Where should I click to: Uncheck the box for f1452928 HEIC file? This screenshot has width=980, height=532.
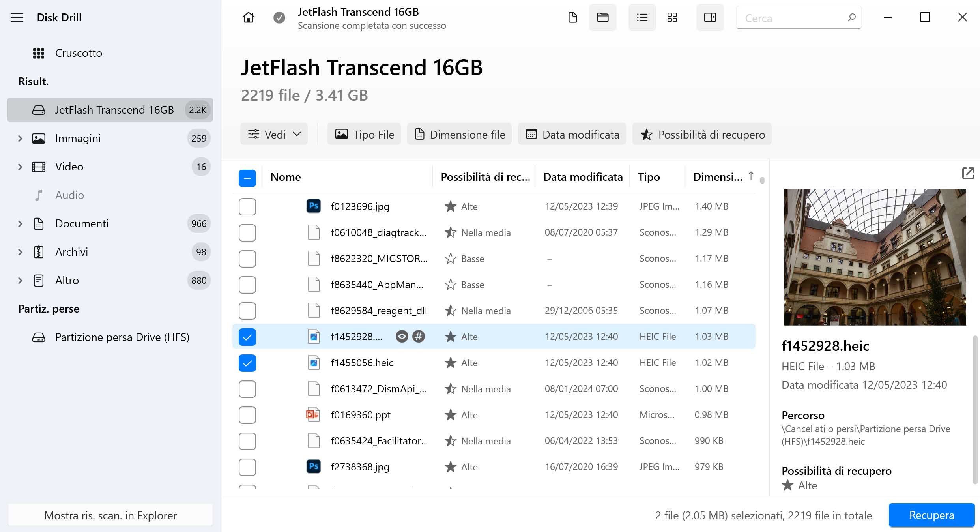[x=247, y=337]
